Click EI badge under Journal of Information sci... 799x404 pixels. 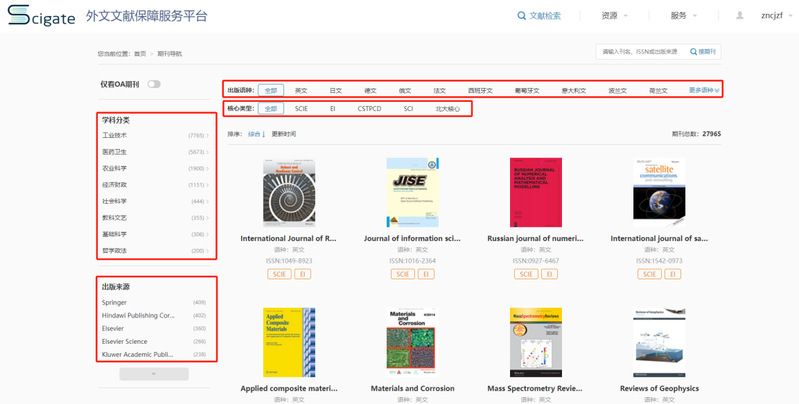tap(426, 273)
